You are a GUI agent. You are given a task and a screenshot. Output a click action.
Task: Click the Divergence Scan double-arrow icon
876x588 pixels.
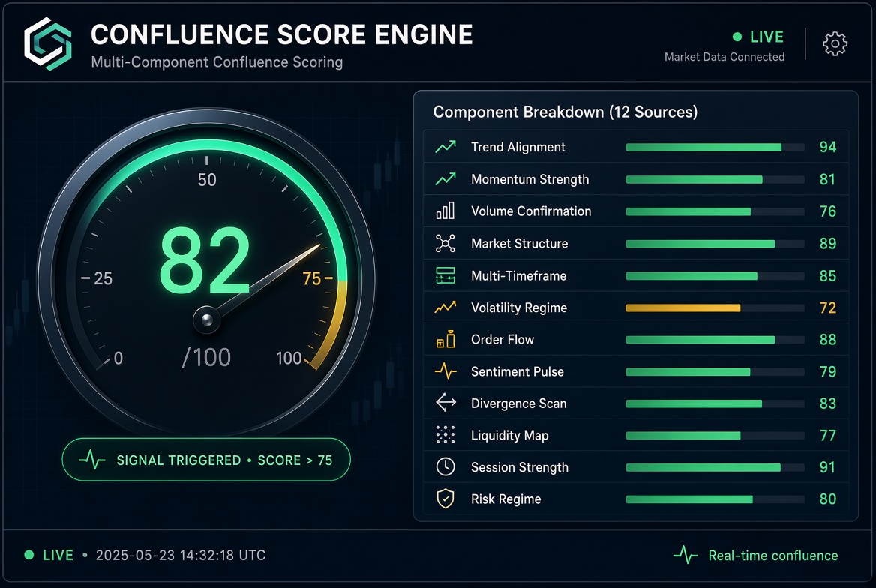[x=445, y=403]
